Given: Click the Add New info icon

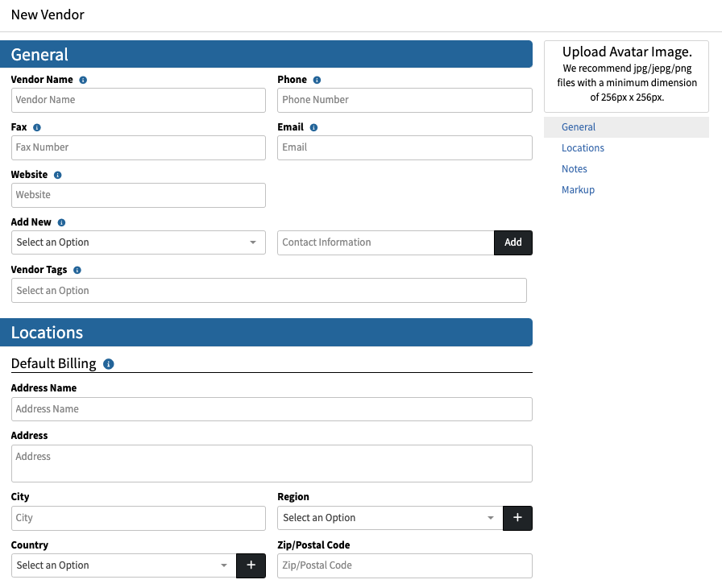Looking at the screenshot, I should pos(61,222).
